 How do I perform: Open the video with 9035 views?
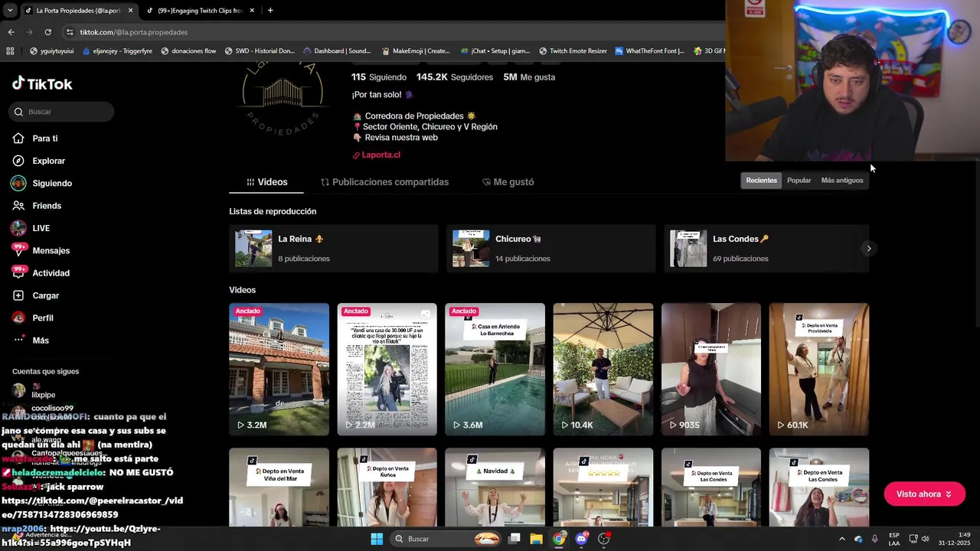[711, 369]
